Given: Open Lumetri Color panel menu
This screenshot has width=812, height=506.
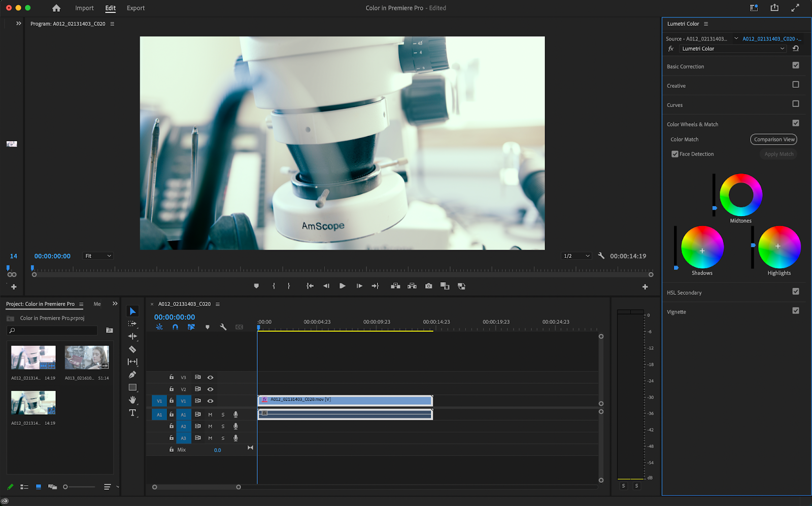Looking at the screenshot, I should point(706,24).
